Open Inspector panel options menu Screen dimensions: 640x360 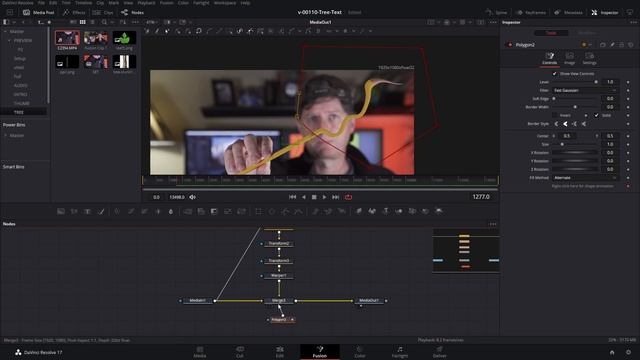633,22
